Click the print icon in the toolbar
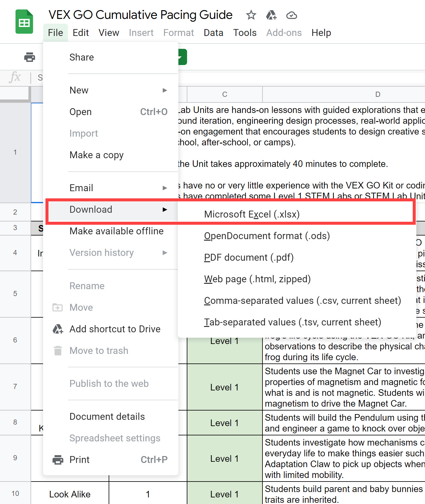This screenshot has width=425, height=504. (29, 57)
